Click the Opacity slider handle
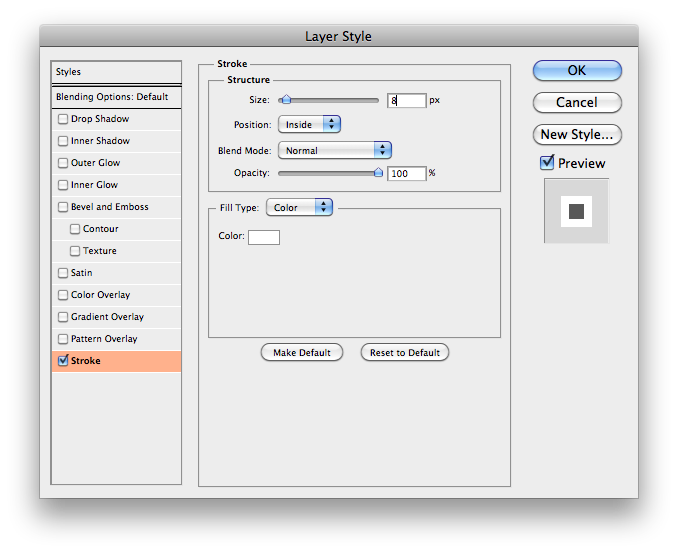The image size is (678, 553). tap(378, 173)
